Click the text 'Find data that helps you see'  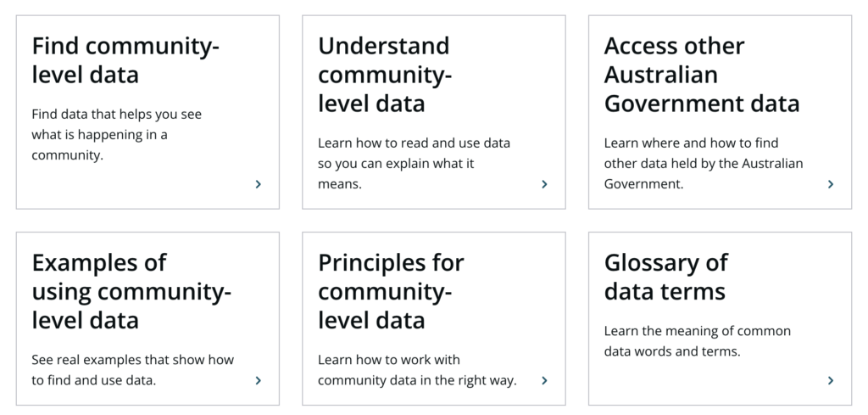tap(117, 114)
